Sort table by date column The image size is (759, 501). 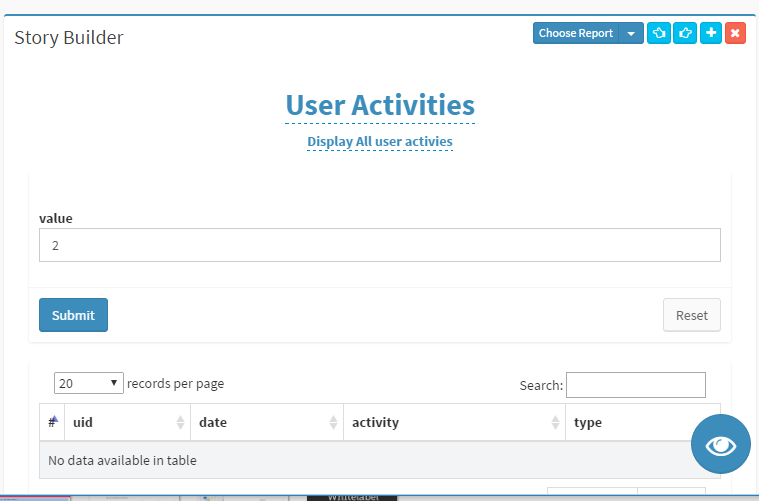coord(266,422)
